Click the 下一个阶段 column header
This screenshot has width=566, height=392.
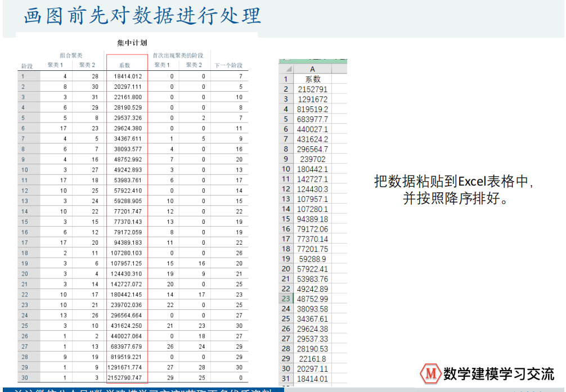click(x=228, y=65)
